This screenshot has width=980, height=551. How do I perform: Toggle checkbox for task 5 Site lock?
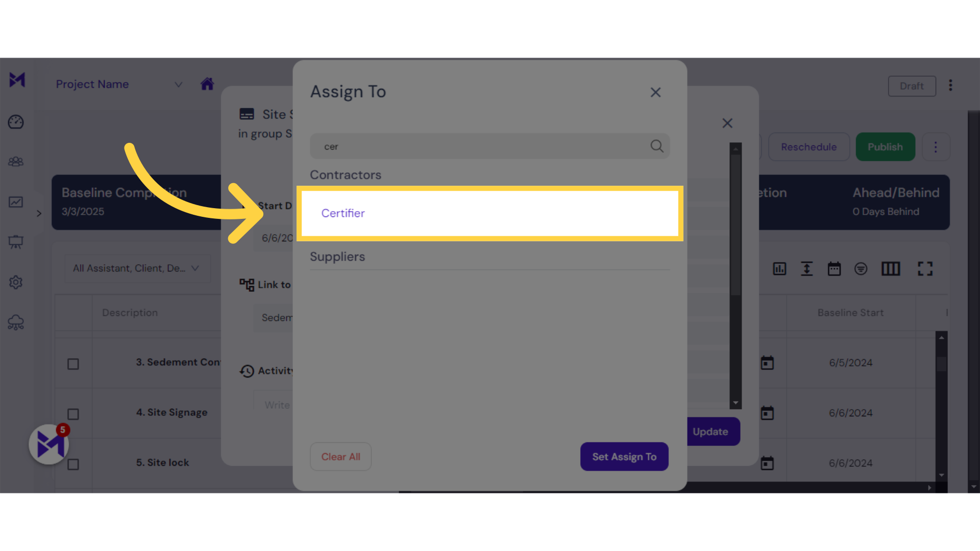[73, 463]
